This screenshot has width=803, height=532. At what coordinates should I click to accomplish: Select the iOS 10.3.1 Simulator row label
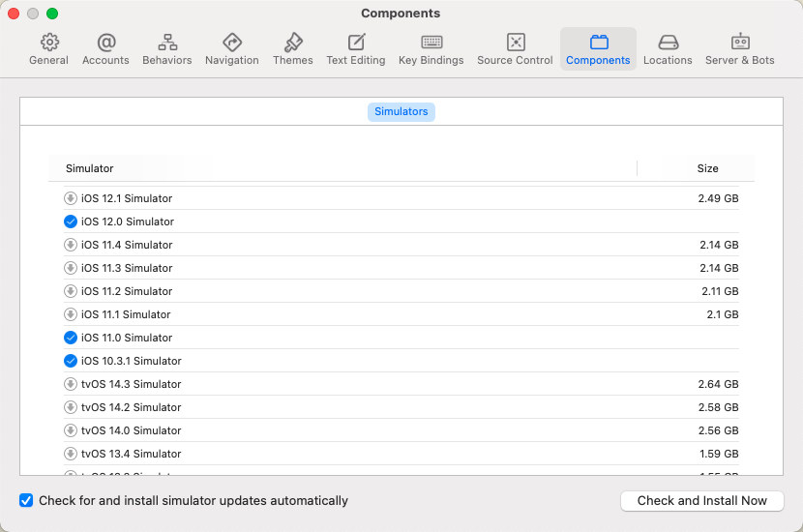coord(132,361)
